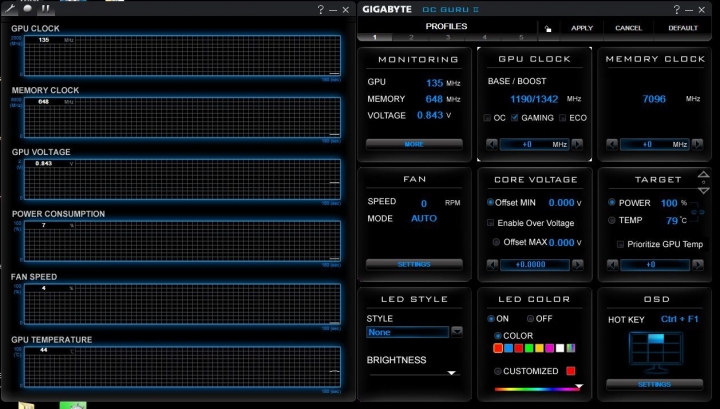
Task: Switch to profile 4 tab
Action: click(x=484, y=37)
